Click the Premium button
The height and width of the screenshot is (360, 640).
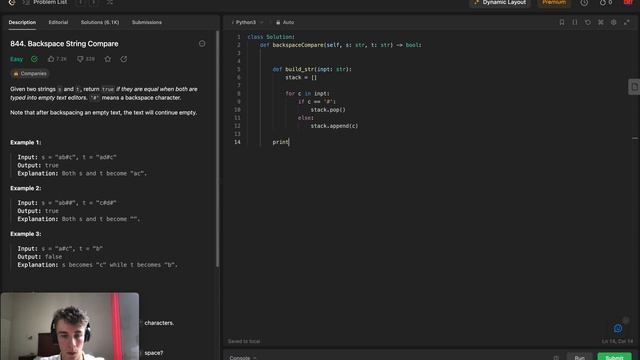554,2
